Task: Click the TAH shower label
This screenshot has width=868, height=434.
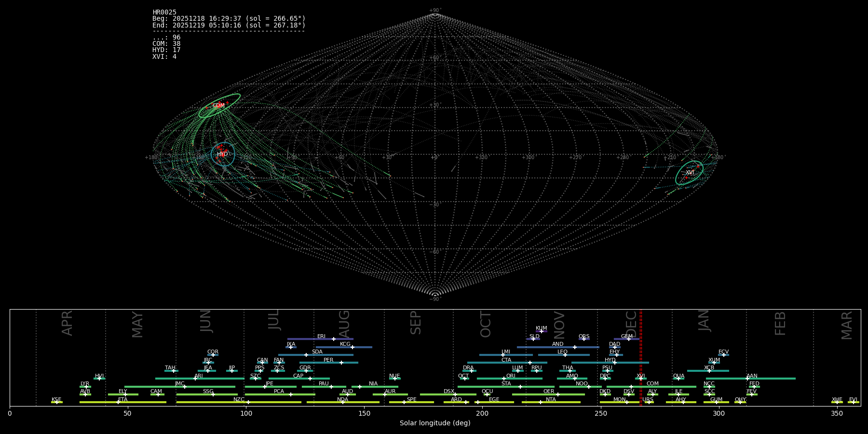Action: click(x=170, y=368)
